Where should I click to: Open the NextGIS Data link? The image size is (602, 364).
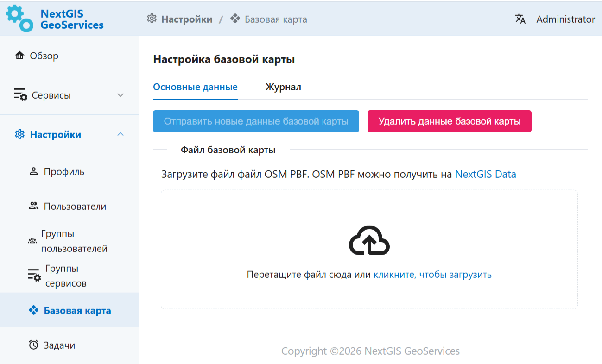coord(485,174)
